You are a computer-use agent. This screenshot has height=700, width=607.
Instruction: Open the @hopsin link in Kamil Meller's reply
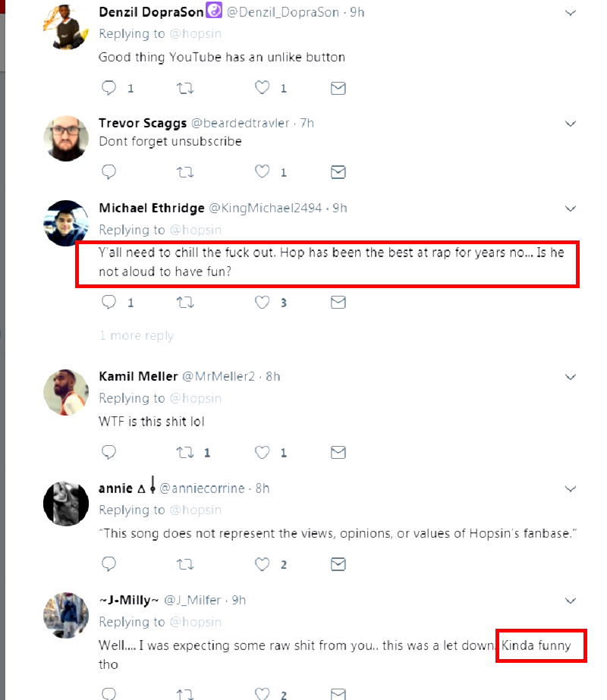pyautogui.click(x=195, y=398)
